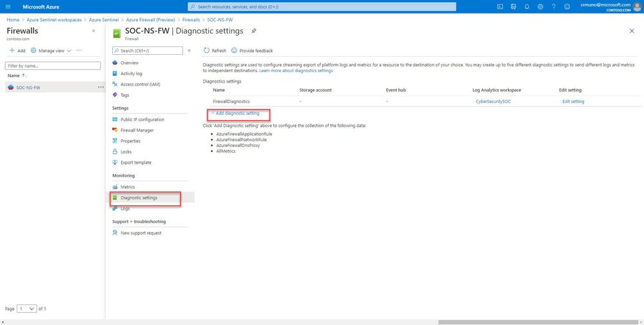Open Metrics under Monitoring
Viewport: 644px width, 325px height.
coord(128,187)
